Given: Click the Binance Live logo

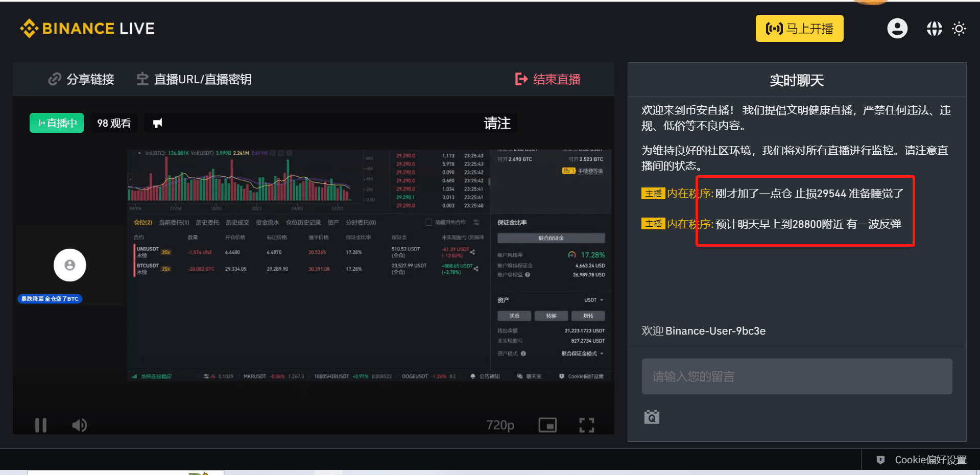Looking at the screenshot, I should (87, 28).
